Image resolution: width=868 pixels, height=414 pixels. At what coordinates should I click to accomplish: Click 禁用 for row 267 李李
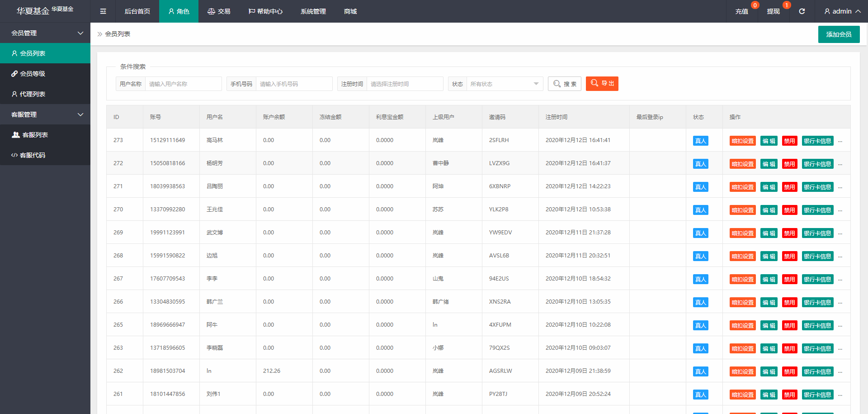point(789,280)
